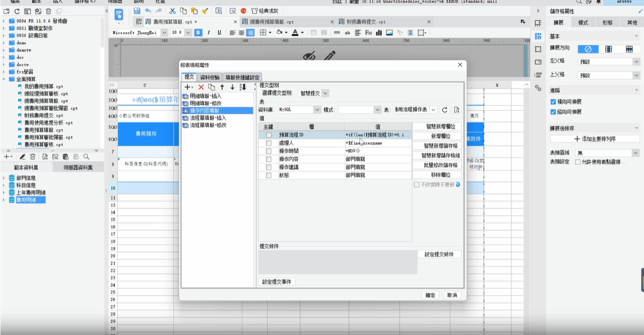Viewport: 644px width, 335px height.
Task: Move submit item down with arrow
Action: coord(232,87)
